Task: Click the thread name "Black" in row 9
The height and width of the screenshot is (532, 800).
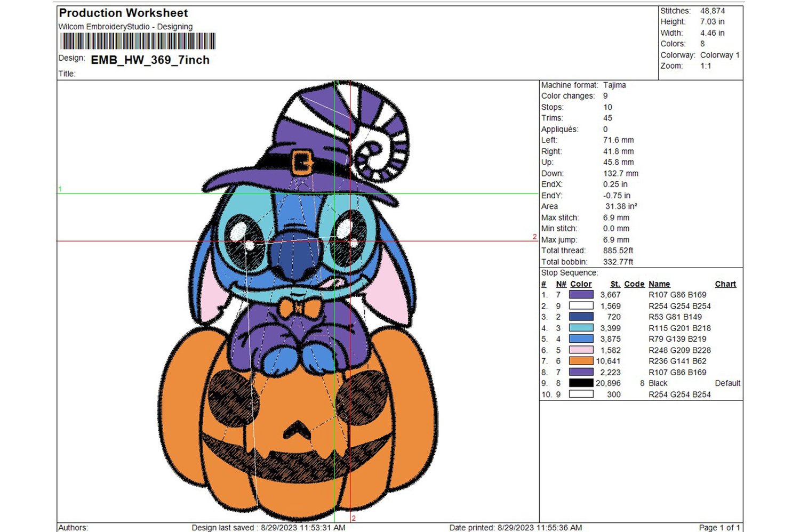Action: click(658, 383)
